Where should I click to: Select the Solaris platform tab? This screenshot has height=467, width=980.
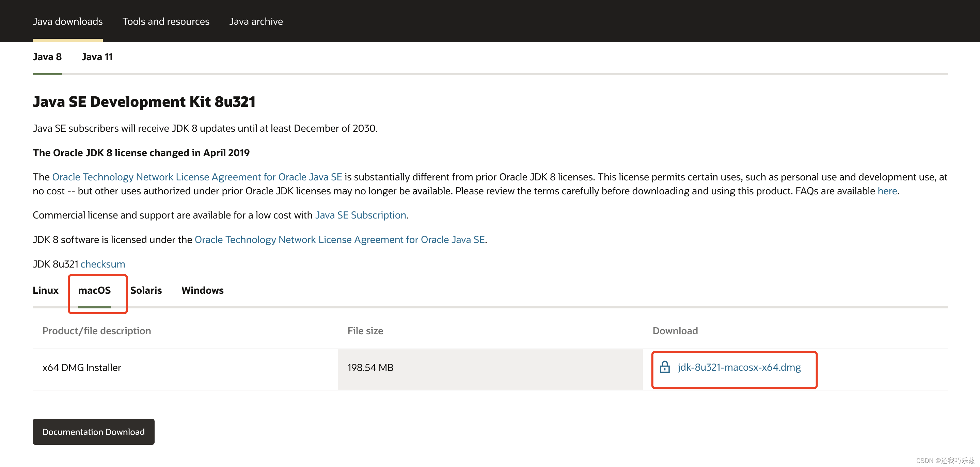click(x=146, y=291)
